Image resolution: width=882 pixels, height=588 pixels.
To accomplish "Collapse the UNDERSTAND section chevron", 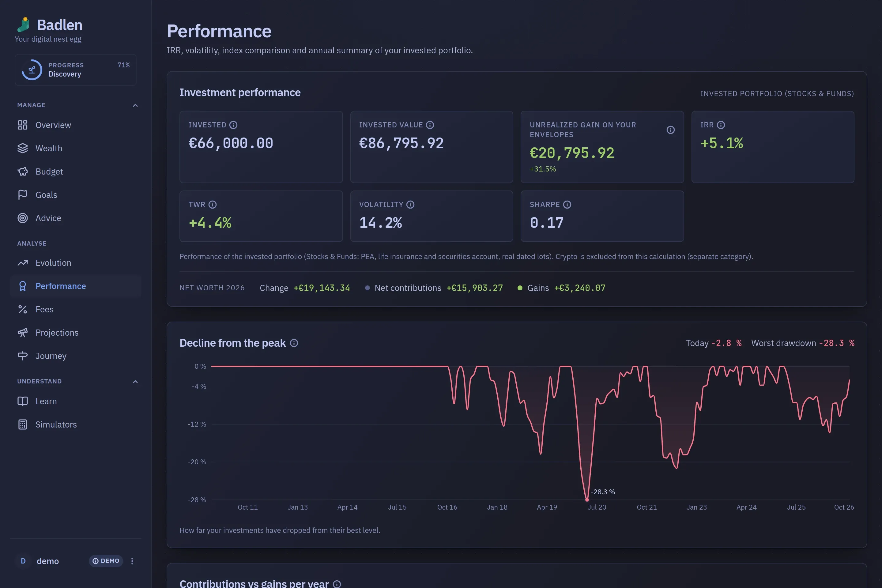I will [135, 382].
